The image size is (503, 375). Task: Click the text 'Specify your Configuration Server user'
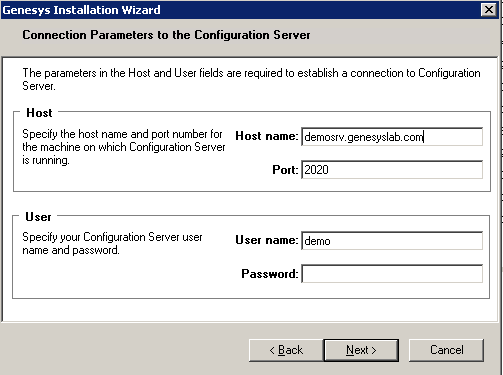(x=112, y=237)
